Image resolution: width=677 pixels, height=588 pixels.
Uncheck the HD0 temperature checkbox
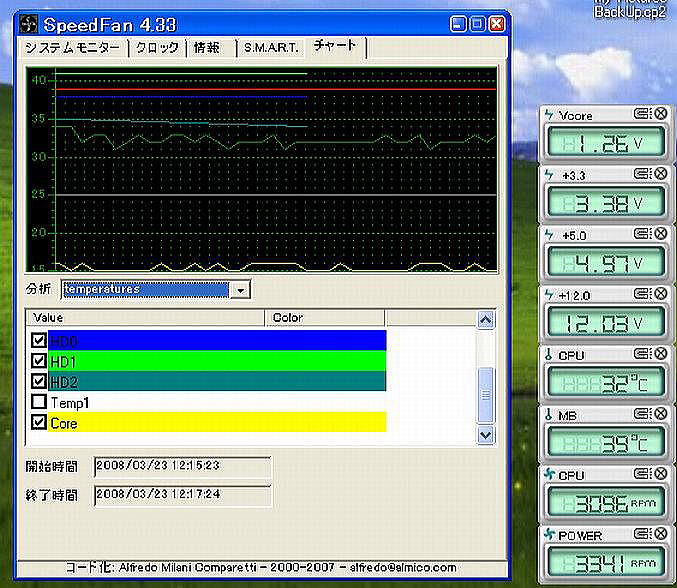[39, 340]
